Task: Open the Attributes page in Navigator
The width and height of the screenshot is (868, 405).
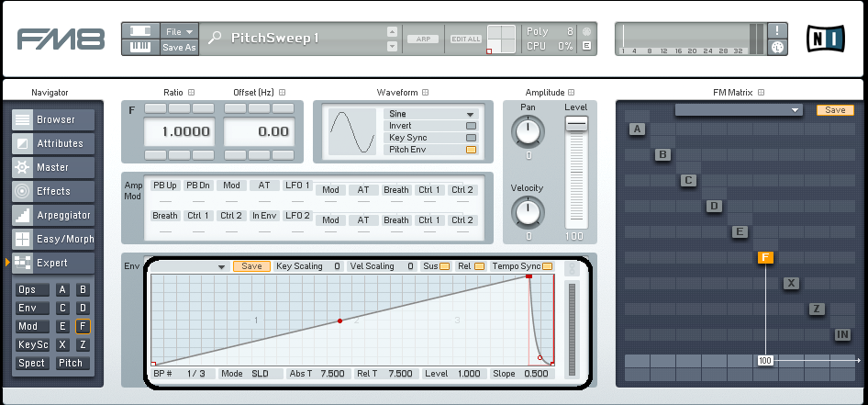Action: click(x=53, y=143)
